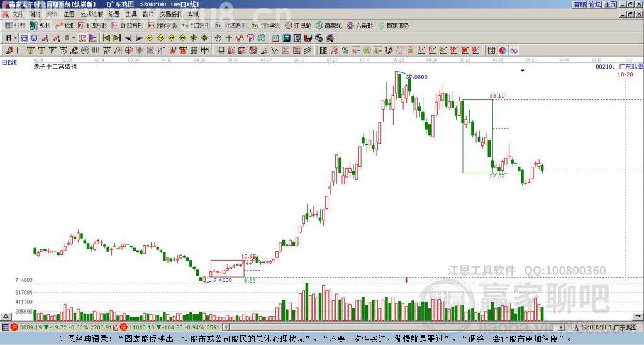Click the last yellow diamond icon
Viewport: 644px width, 345px height.
[x=204, y=38]
